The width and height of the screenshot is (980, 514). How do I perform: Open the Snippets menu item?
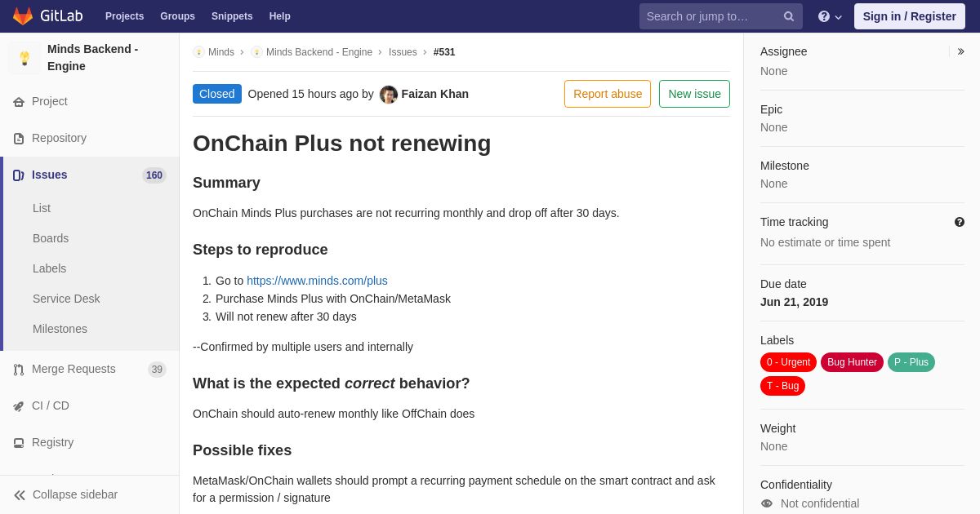pyautogui.click(x=232, y=16)
